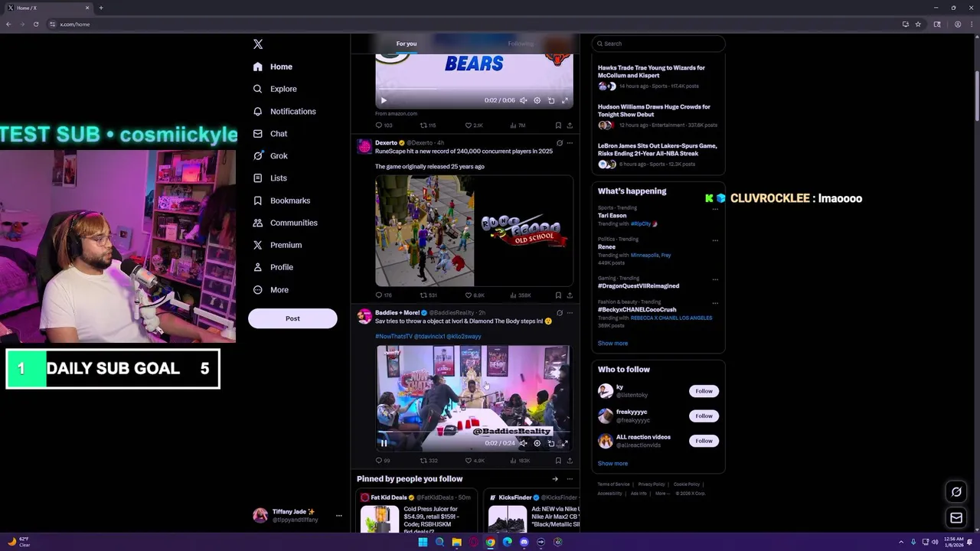Screen dimensions: 980x551
Task: Seek on Baddies video progress bar
Action: pyautogui.click(x=474, y=432)
